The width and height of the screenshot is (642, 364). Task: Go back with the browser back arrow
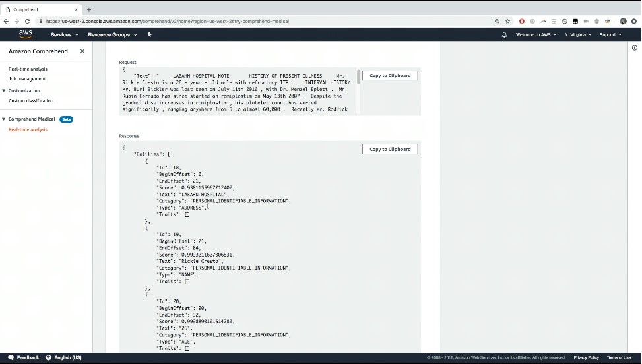[x=6, y=21]
